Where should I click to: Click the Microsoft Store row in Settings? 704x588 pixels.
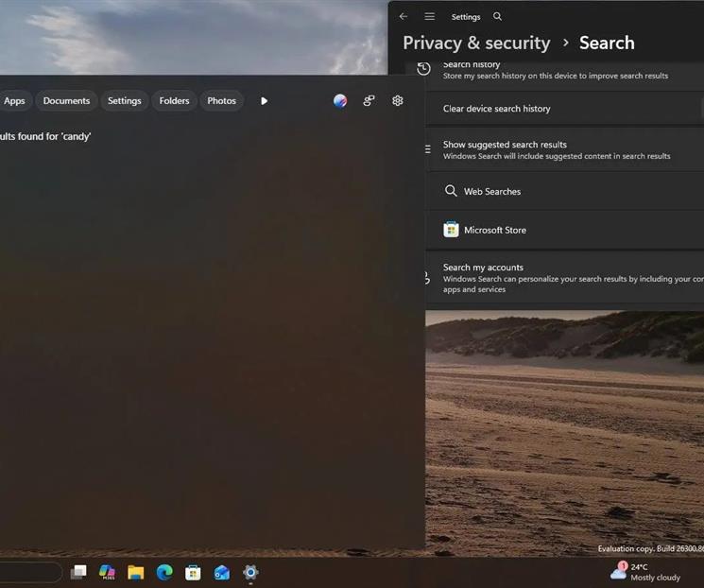point(565,230)
